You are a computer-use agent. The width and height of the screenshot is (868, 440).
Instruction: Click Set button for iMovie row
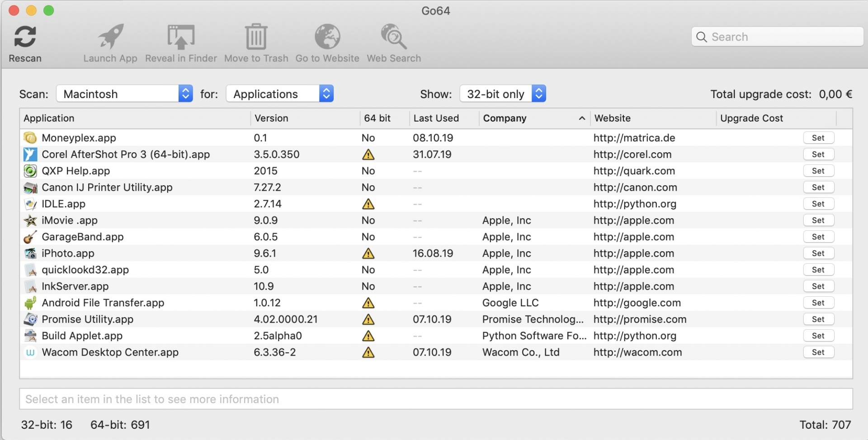pos(818,220)
